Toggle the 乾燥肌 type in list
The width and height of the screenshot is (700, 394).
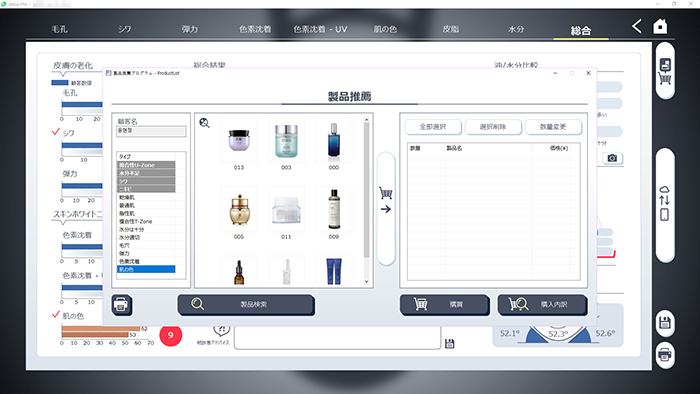click(x=146, y=197)
